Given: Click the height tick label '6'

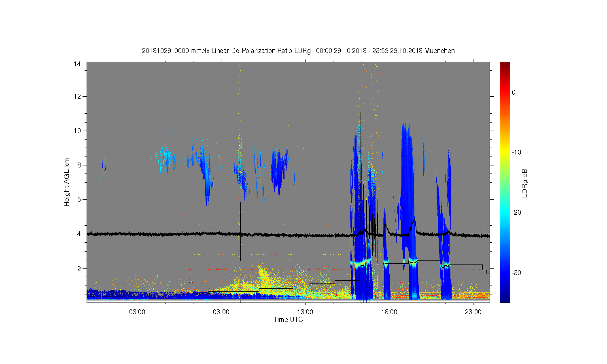Looking at the screenshot, I should tap(79, 199).
